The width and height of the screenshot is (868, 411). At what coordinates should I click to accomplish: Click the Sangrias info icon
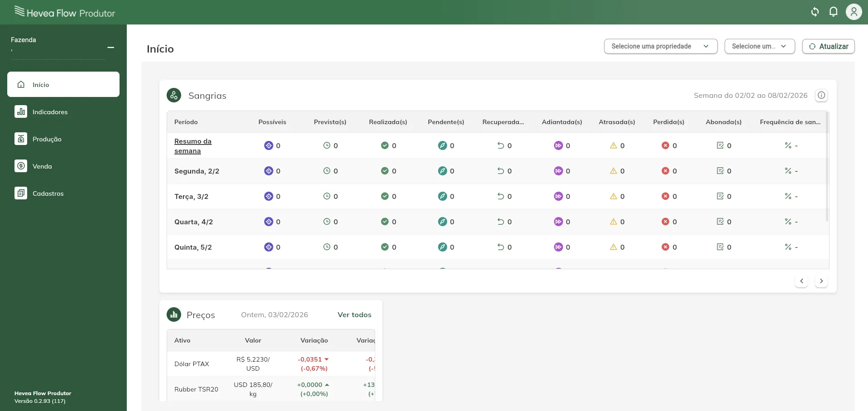pyautogui.click(x=821, y=95)
